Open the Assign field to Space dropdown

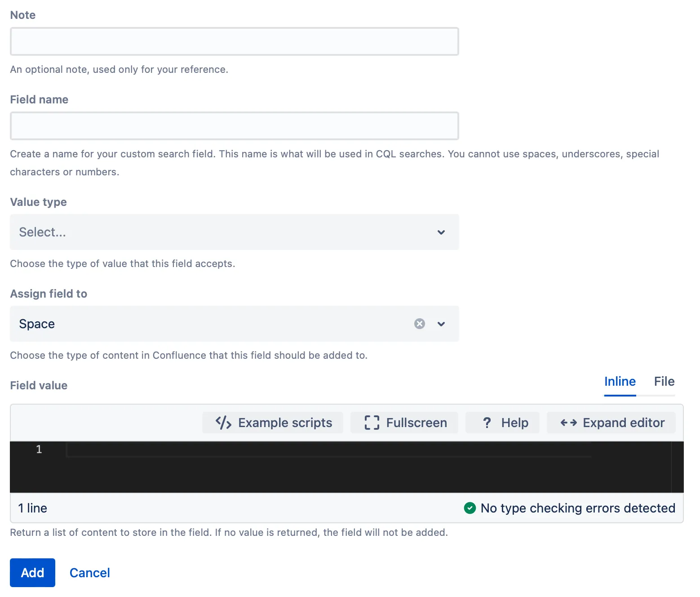234,324
